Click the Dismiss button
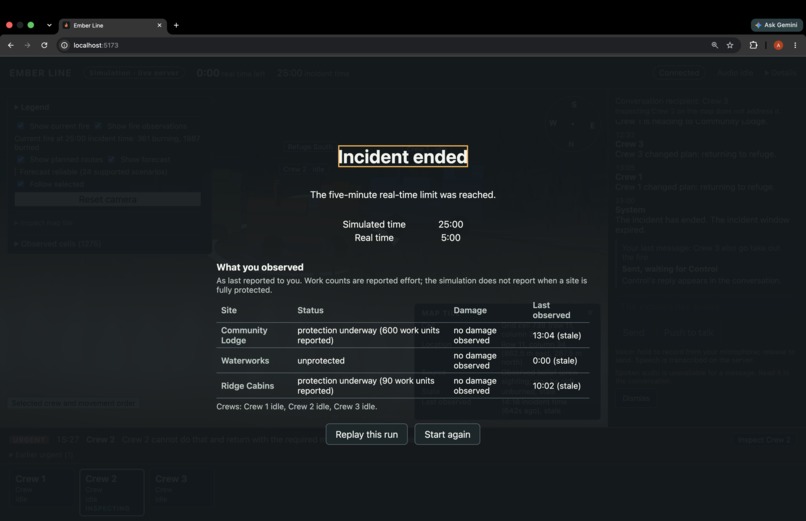 point(636,398)
